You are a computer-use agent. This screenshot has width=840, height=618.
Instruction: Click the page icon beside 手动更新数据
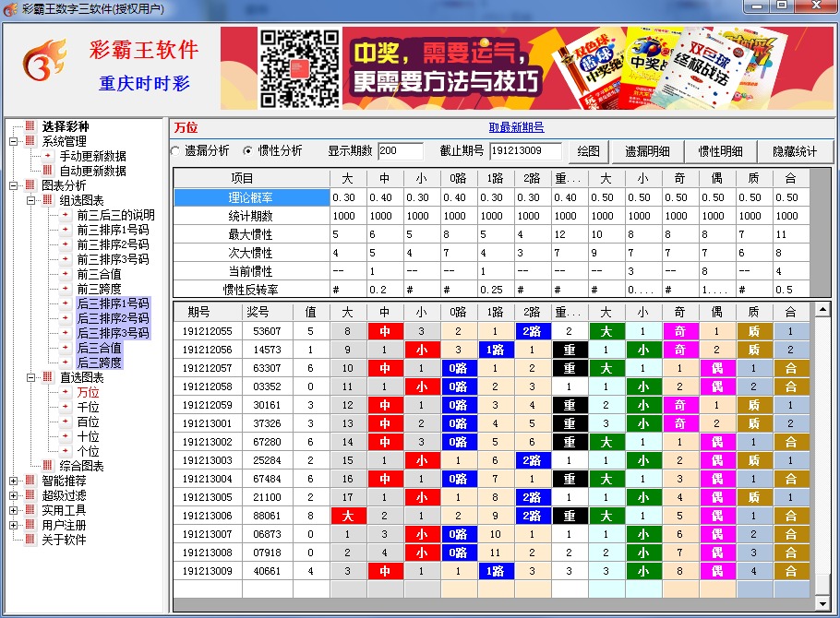click(x=50, y=156)
